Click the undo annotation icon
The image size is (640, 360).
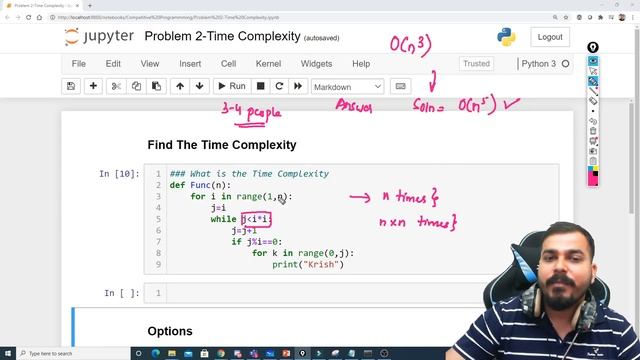click(593, 121)
